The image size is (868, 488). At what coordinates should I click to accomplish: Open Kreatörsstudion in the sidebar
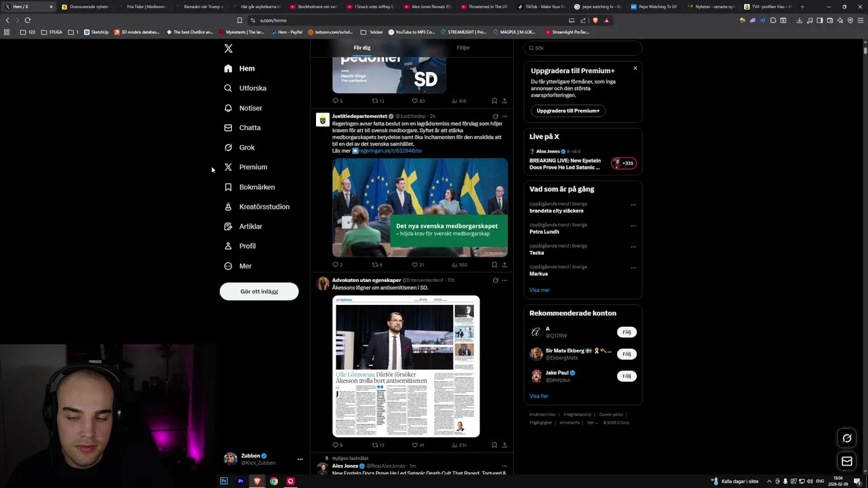point(257,207)
